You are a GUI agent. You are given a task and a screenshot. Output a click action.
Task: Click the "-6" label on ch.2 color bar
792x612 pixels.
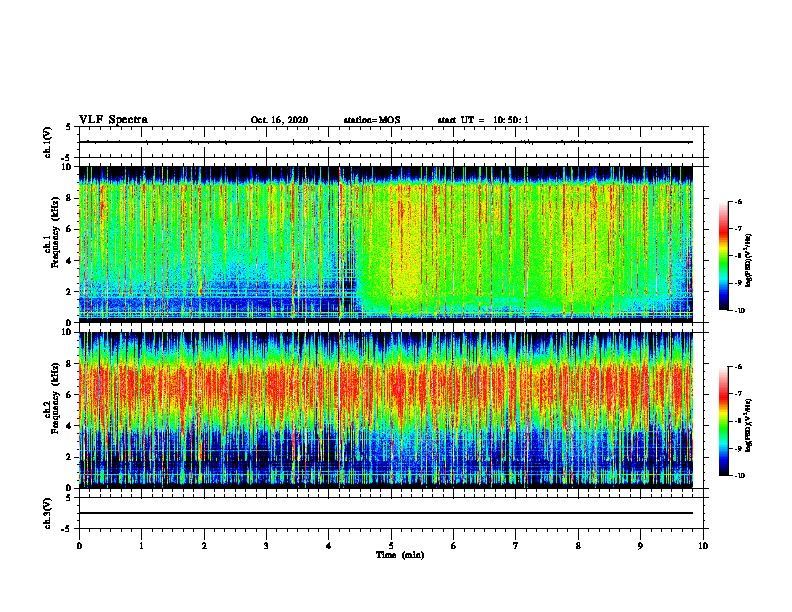click(x=738, y=367)
